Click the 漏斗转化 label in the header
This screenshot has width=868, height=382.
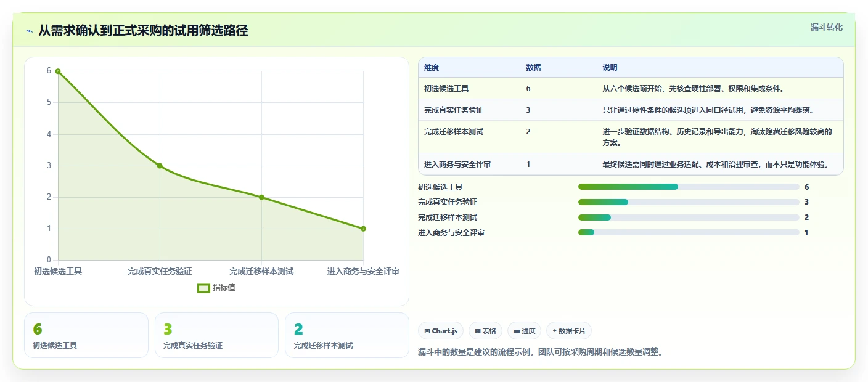[x=826, y=27]
